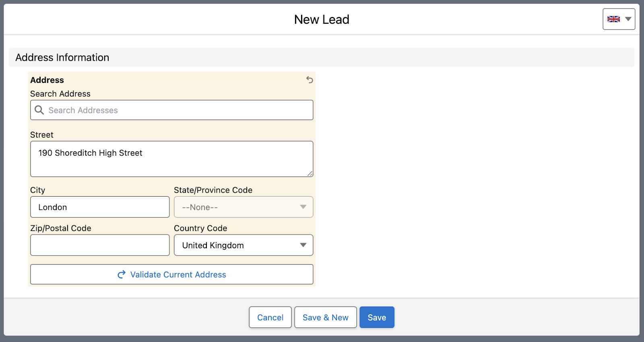Viewport: 644px width, 342px height.
Task: Click the Search Address label
Action: pyautogui.click(x=60, y=94)
